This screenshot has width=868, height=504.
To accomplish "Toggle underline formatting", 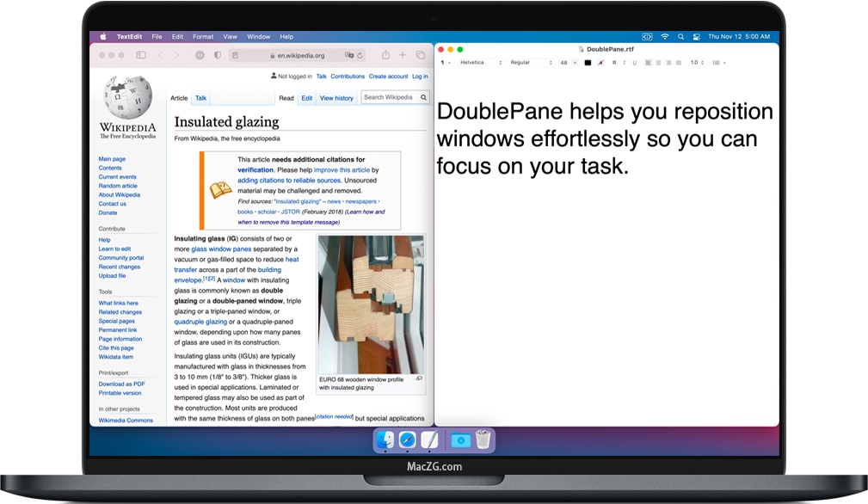I will click(634, 63).
